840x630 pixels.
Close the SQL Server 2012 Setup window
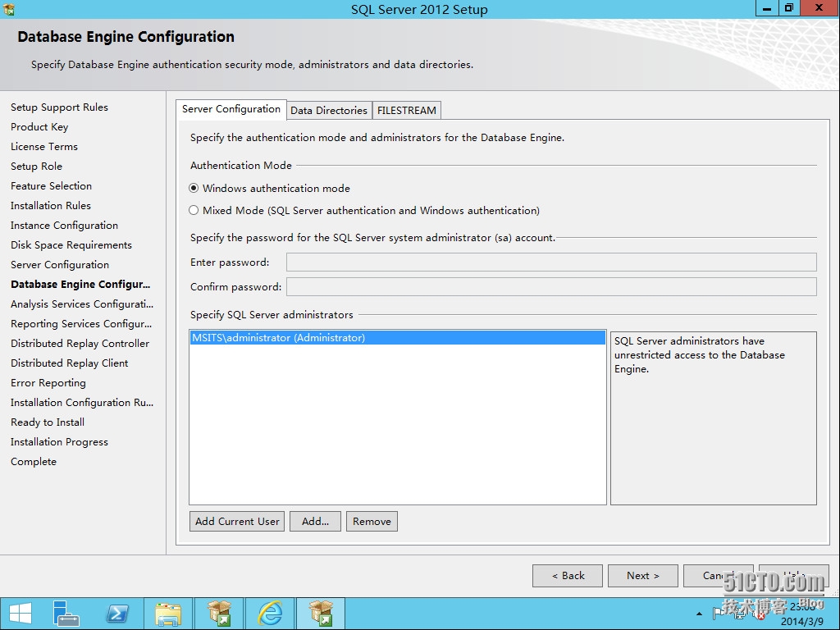pos(819,8)
